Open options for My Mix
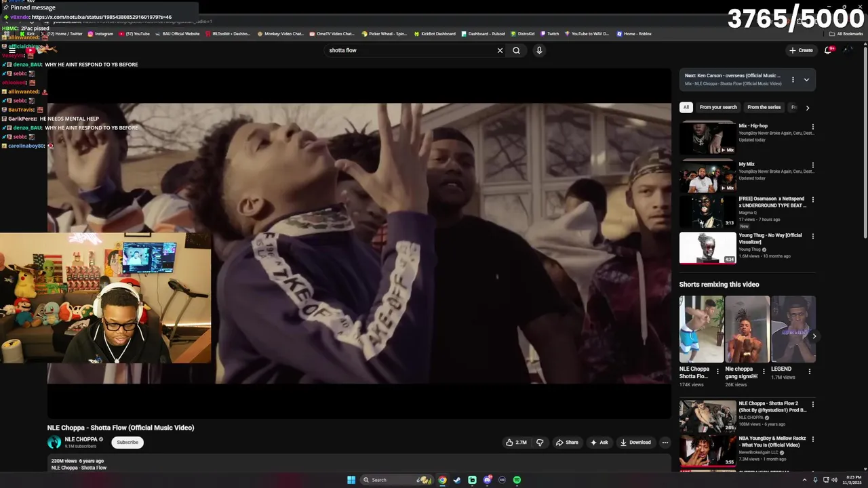This screenshot has width=868, height=488. tap(813, 165)
